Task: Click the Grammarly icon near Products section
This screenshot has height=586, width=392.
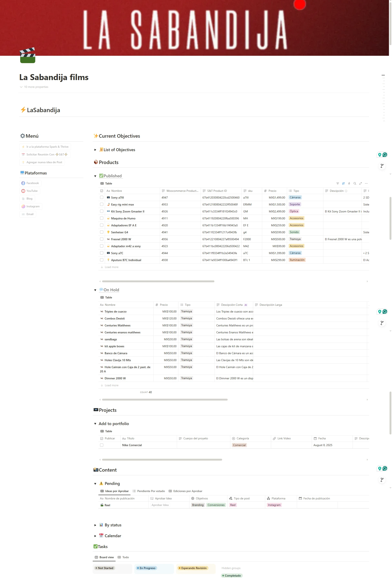Action: click(385, 155)
